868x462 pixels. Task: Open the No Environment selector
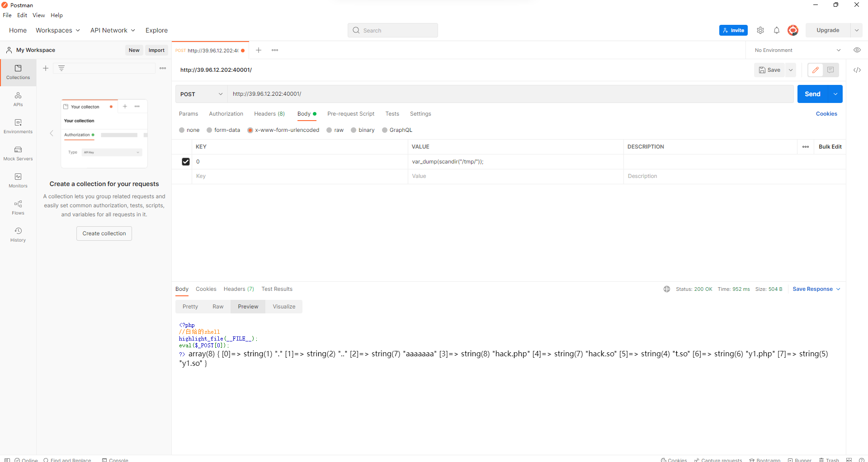(797, 50)
